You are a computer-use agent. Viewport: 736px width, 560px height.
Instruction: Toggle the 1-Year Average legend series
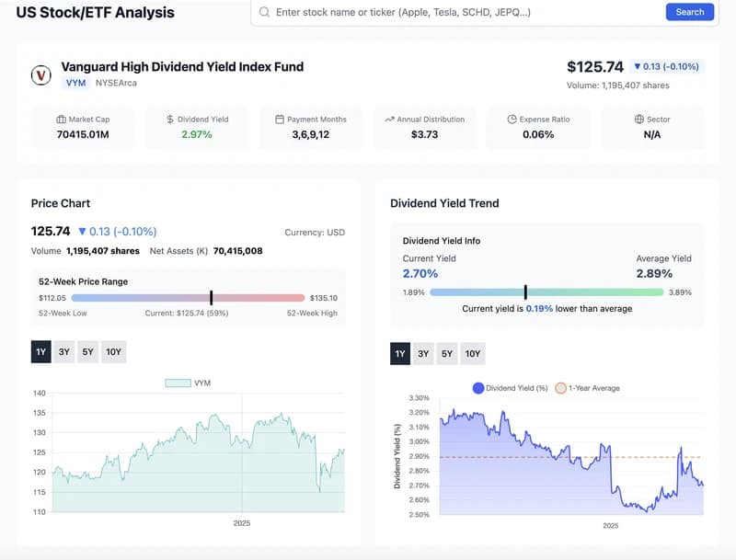(588, 388)
